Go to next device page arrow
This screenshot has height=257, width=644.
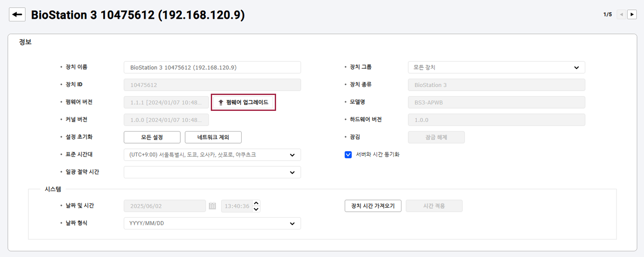point(632,15)
